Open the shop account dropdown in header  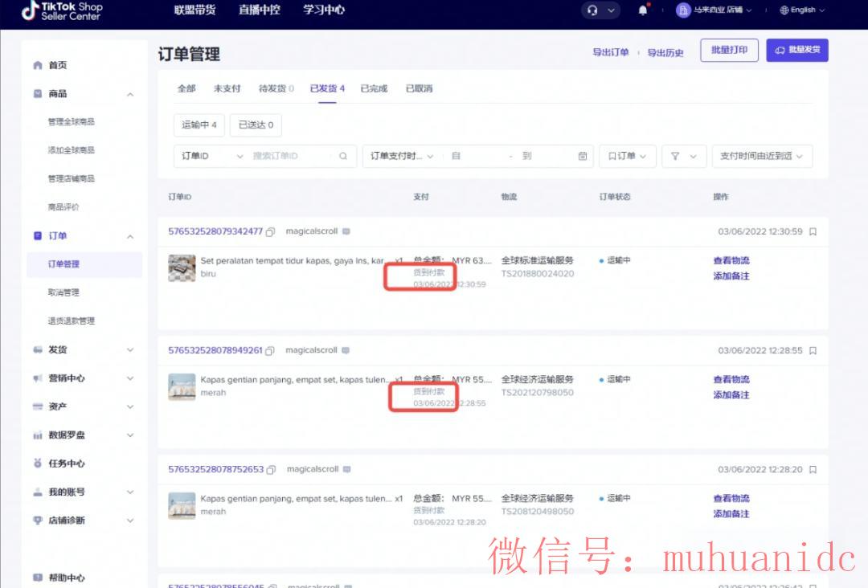click(714, 10)
